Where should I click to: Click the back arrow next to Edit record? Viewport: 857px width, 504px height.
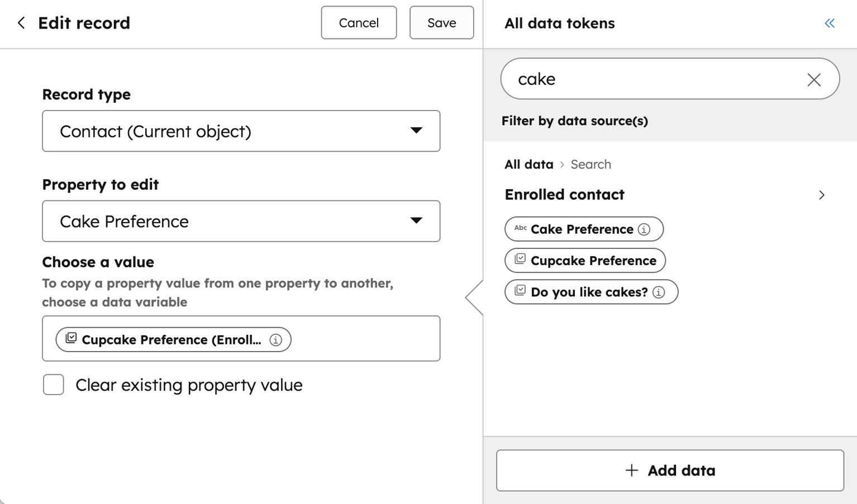[x=20, y=23]
